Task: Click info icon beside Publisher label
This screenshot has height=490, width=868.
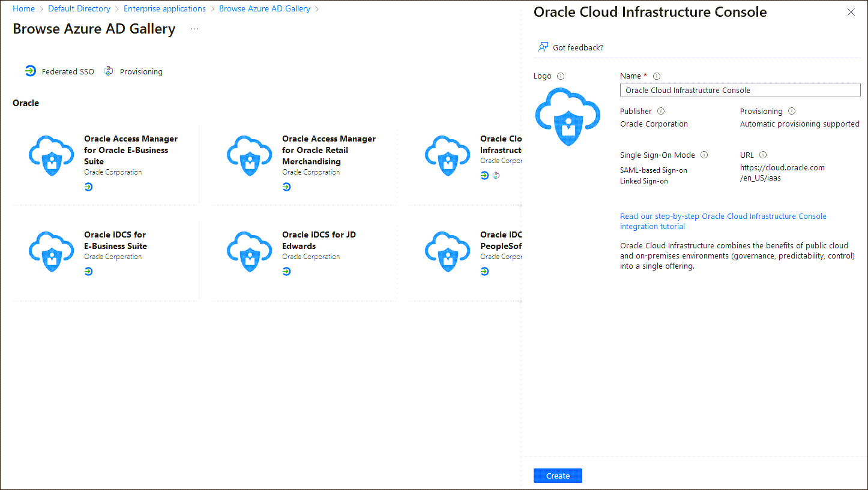Action: [661, 112]
